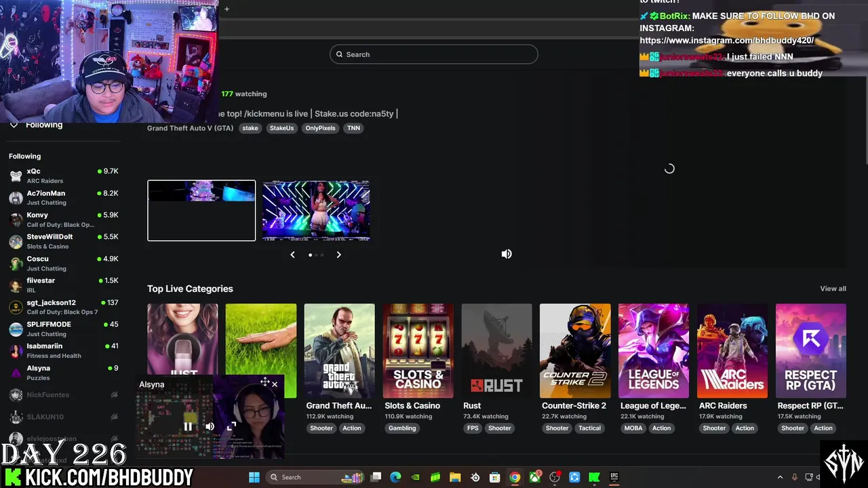This screenshot has height=488, width=868.
Task: Click the offline icon beside NickFuentes
Action: pyautogui.click(x=114, y=394)
